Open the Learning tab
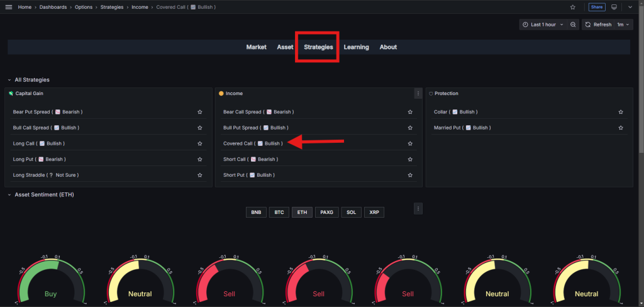The width and height of the screenshot is (644, 307). (356, 47)
